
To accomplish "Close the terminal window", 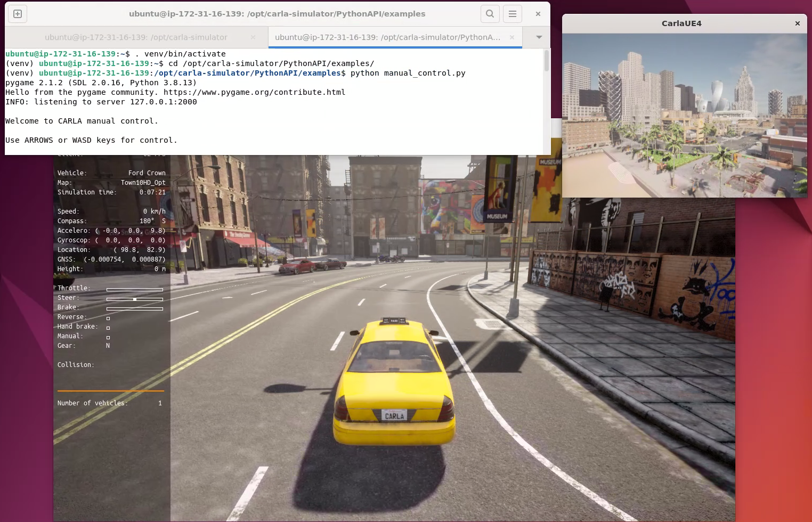I will coord(538,14).
